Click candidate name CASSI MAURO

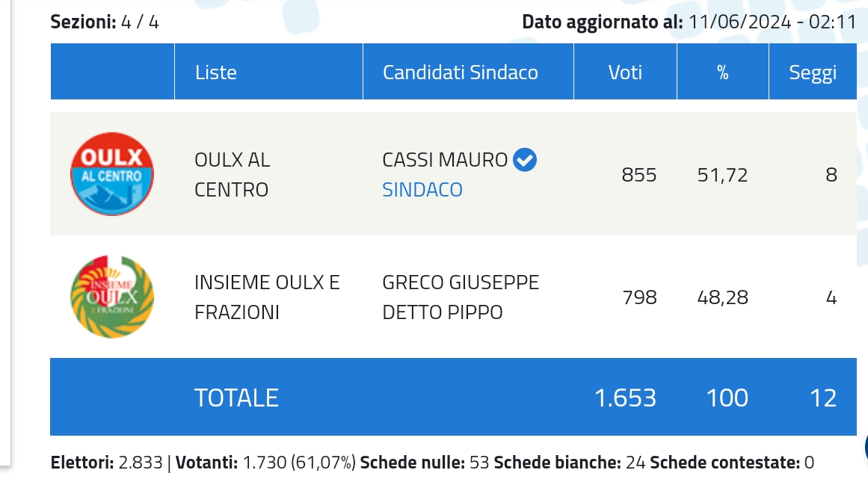coord(445,160)
